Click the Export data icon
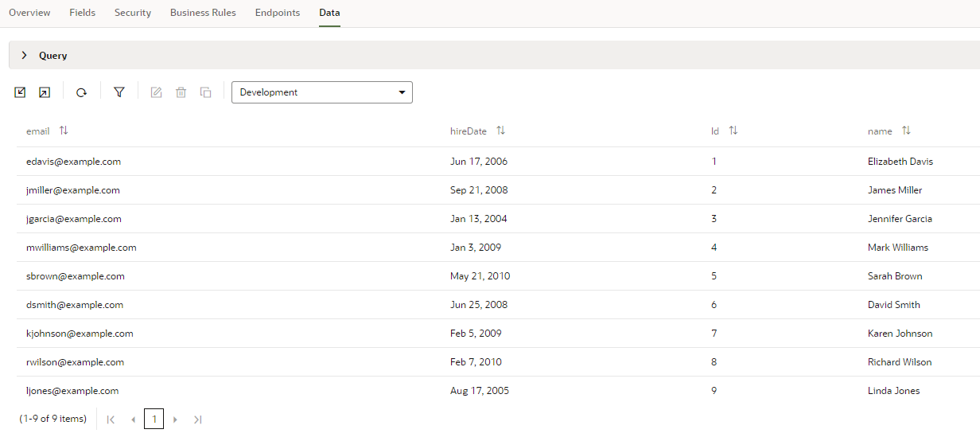Image resolution: width=980 pixels, height=445 pixels. pyautogui.click(x=45, y=92)
